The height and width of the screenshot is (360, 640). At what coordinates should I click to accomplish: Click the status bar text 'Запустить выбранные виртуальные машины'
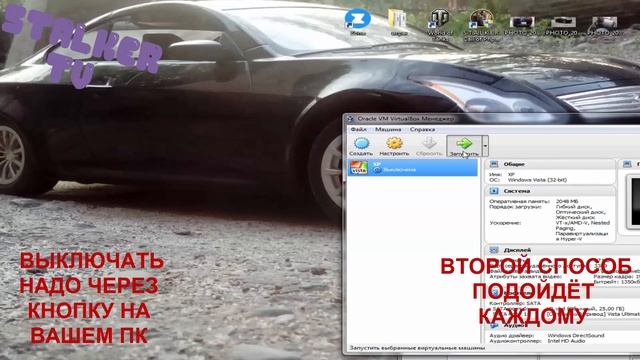tap(417, 348)
